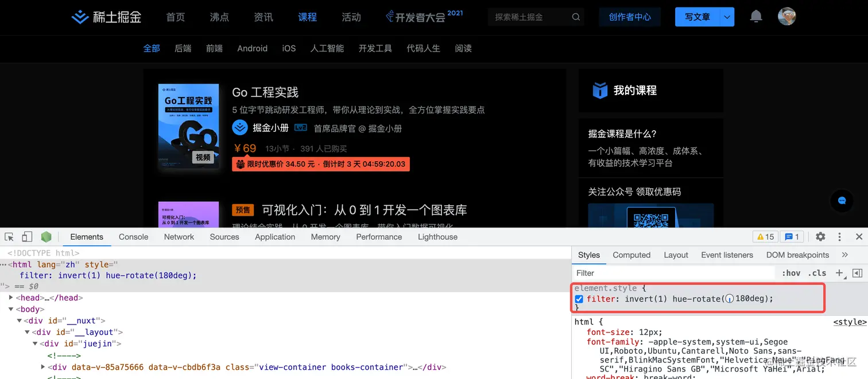Click the 掘金小册 author avatar icon
Screen dimensions: 868x379
click(x=239, y=127)
